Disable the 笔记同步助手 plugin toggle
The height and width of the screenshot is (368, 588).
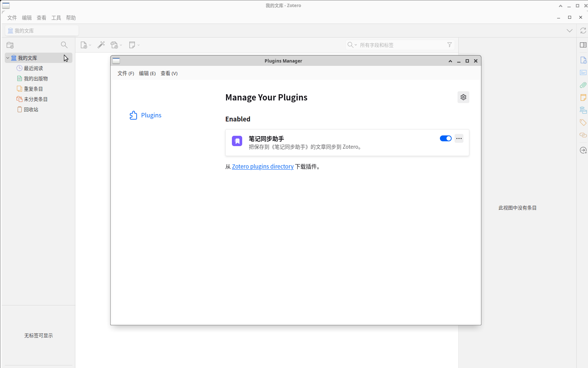click(446, 138)
